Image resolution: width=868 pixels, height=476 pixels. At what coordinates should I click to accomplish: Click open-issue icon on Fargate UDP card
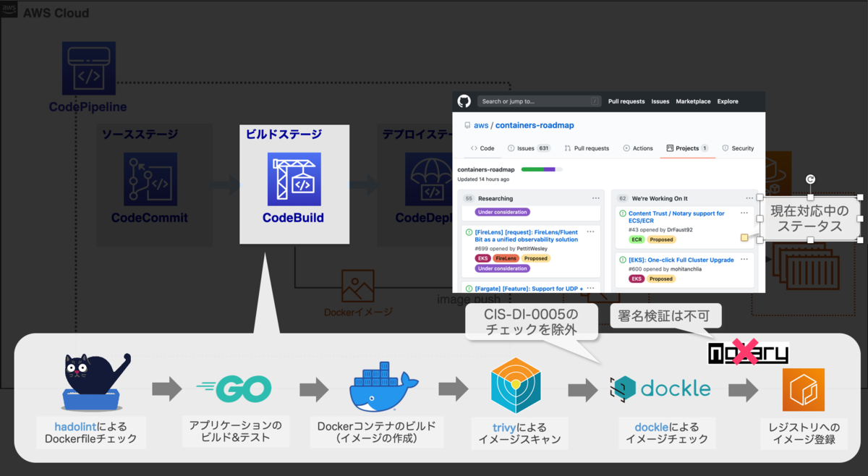point(469,288)
